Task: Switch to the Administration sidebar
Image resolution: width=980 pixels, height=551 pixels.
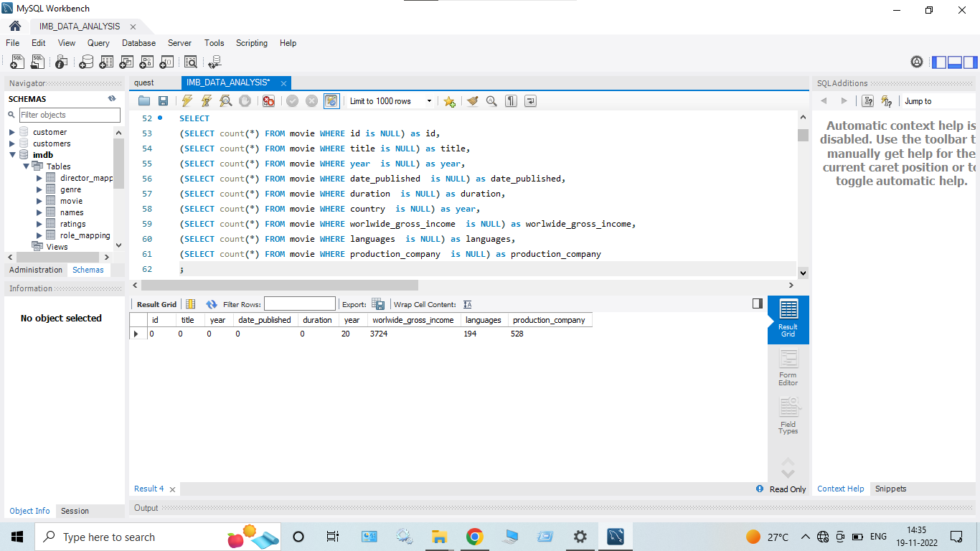Action: tap(35, 270)
